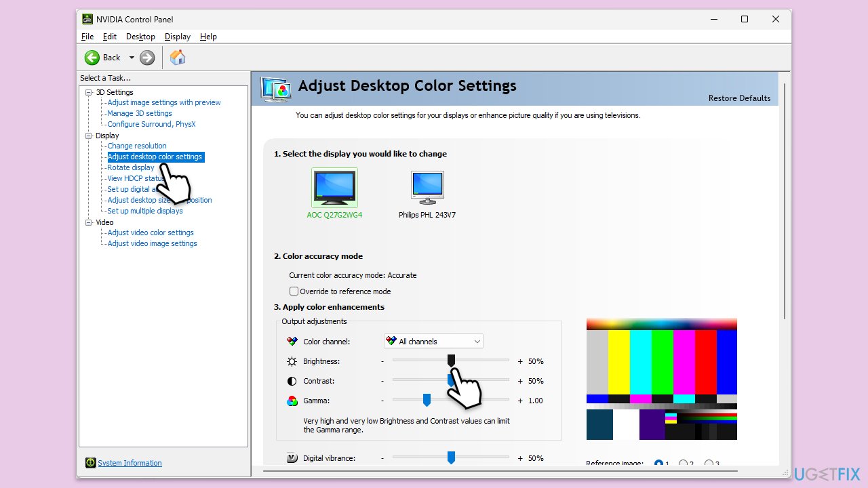Screen dimensions: 868x488
Task: Click the Contrast half-circle icon
Action: [x=292, y=381]
